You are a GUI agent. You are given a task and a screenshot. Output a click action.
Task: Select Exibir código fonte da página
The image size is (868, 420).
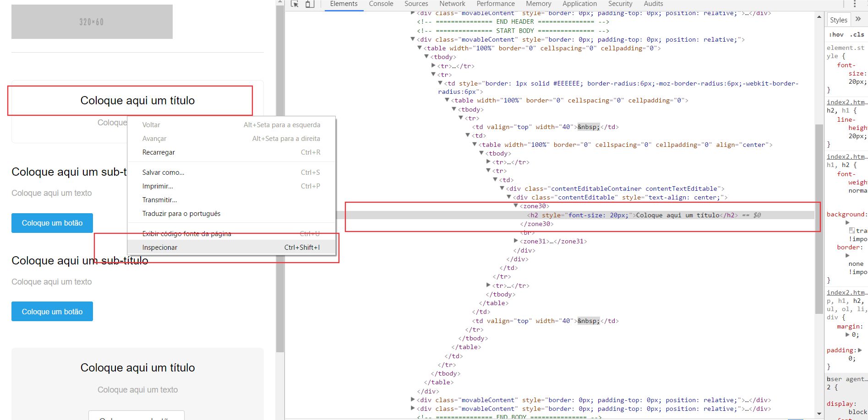(x=231, y=234)
